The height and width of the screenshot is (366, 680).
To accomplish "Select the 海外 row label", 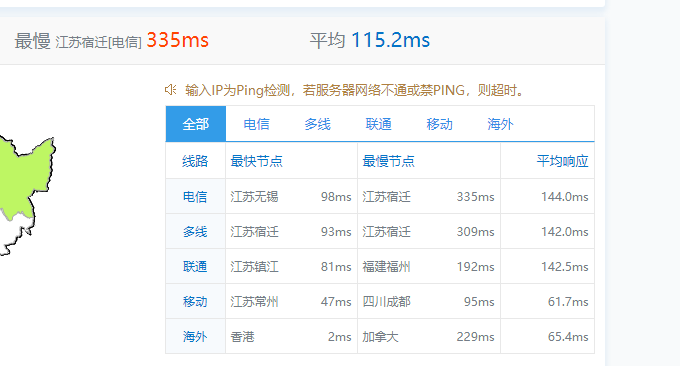I will pos(195,337).
